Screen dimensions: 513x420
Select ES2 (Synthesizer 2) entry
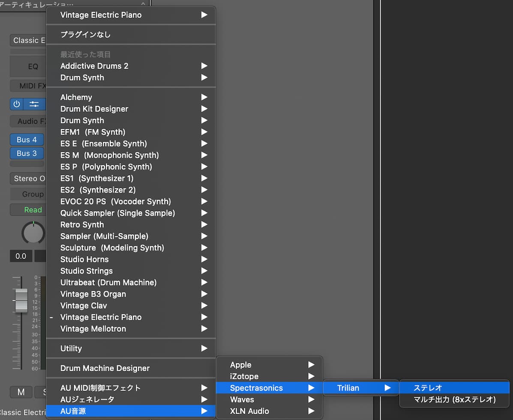[131, 190]
